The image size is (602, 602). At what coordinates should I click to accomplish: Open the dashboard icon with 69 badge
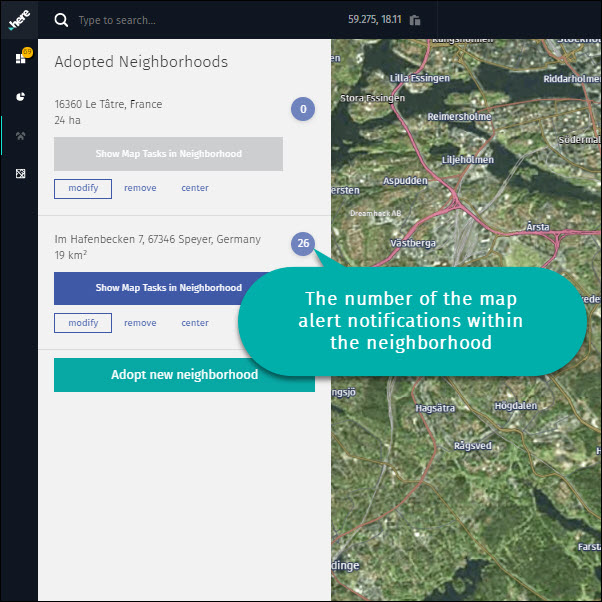[22, 57]
